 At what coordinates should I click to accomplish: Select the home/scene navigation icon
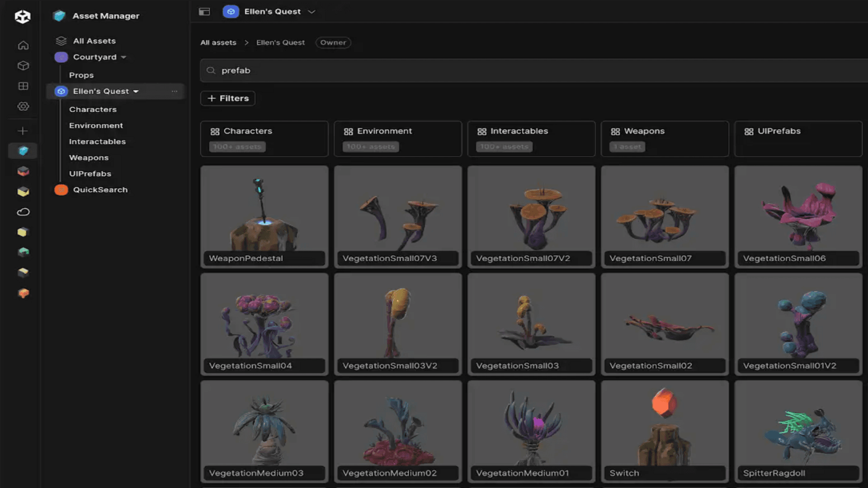[23, 45]
